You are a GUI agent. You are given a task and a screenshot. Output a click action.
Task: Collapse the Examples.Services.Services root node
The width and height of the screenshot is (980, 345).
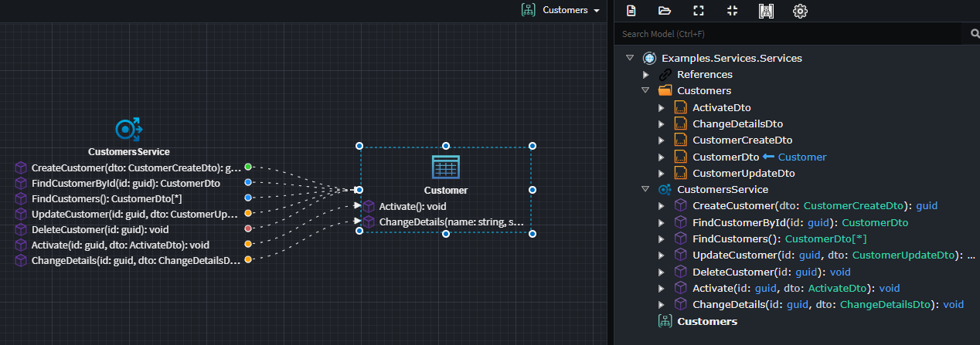pyautogui.click(x=630, y=58)
